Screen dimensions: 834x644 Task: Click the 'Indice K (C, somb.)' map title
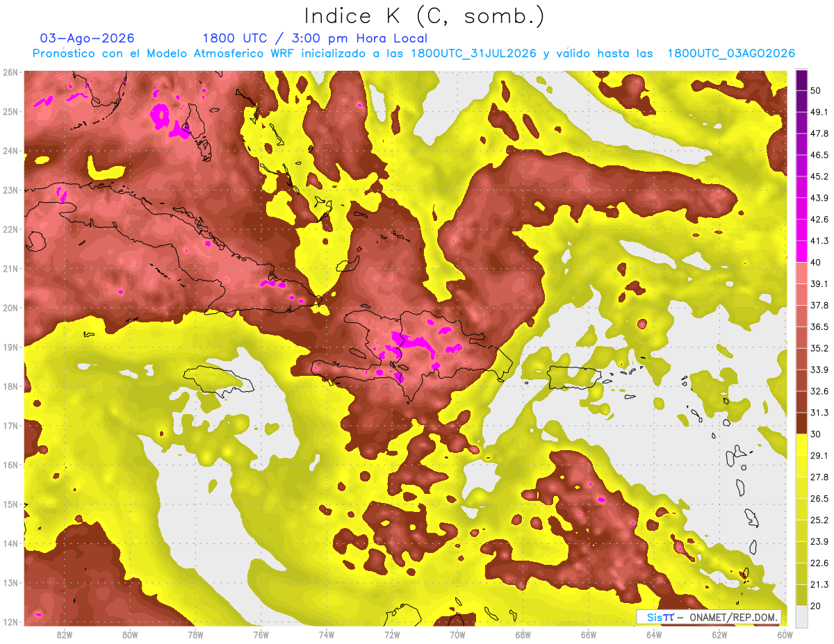tap(425, 17)
